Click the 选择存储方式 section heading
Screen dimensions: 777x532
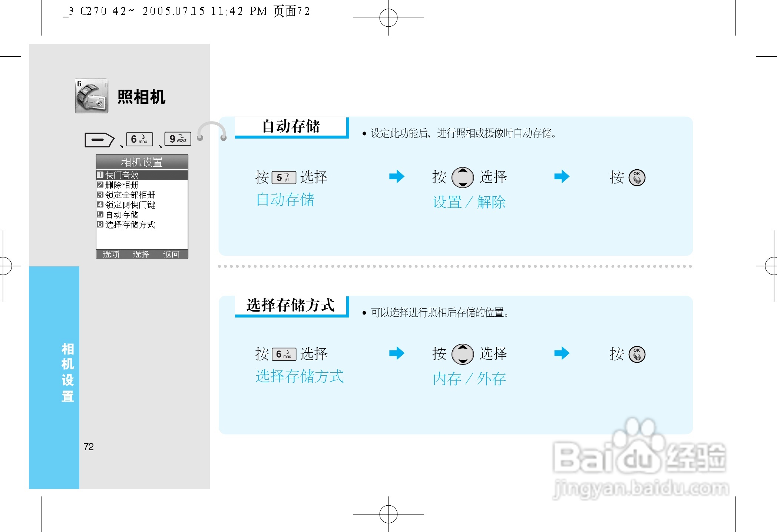(x=291, y=305)
